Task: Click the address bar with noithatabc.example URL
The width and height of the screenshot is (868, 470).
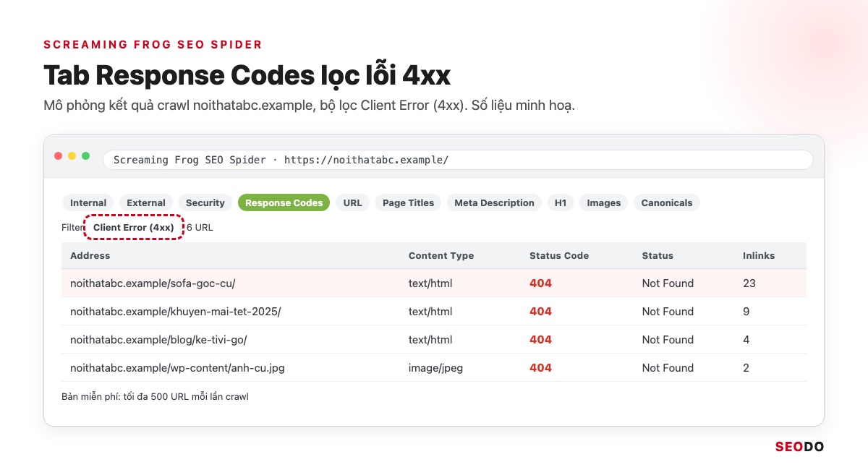Action: pos(458,160)
